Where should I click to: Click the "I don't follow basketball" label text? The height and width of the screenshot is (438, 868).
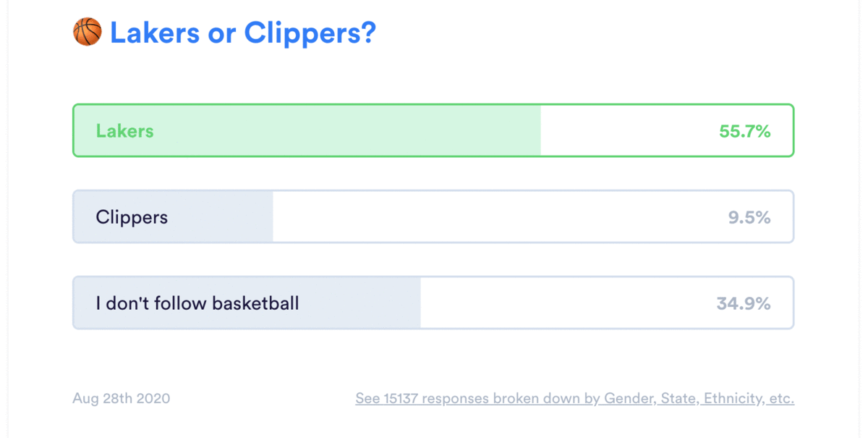point(197,303)
